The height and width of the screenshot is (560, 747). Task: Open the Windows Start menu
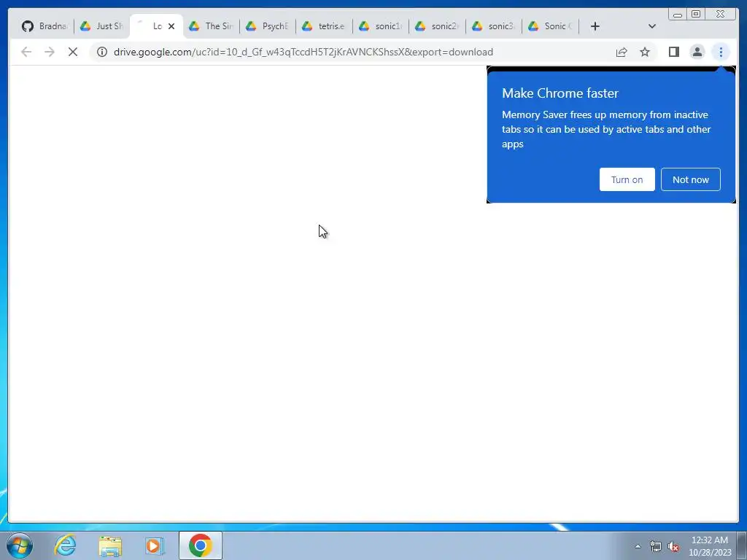[x=20, y=545]
